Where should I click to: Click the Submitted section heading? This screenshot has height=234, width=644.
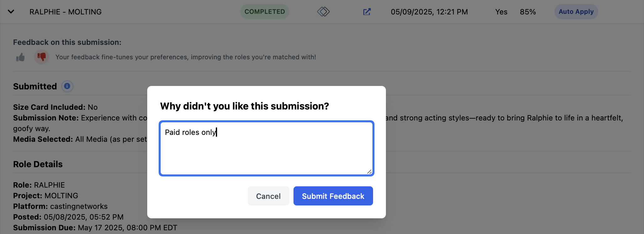(35, 86)
